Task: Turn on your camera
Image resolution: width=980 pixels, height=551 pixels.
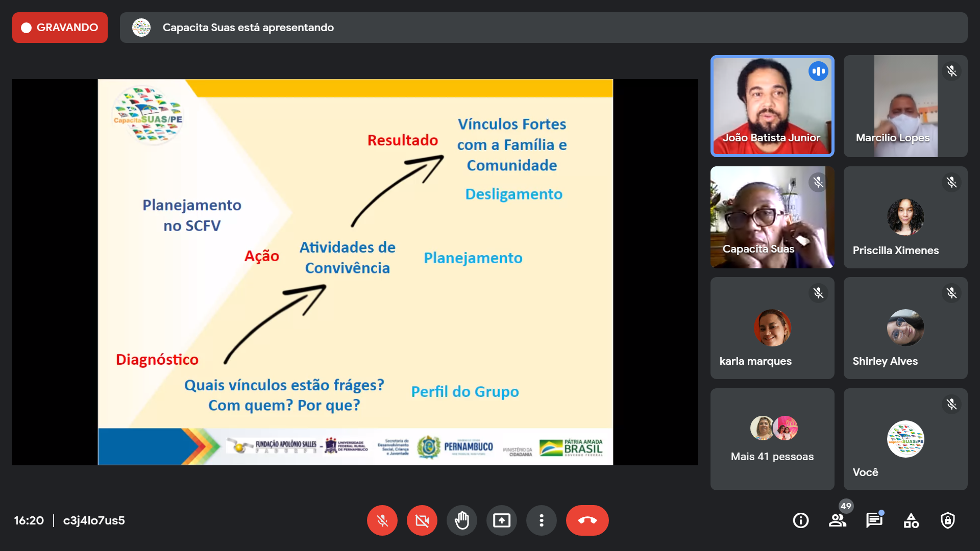Action: coord(422,520)
